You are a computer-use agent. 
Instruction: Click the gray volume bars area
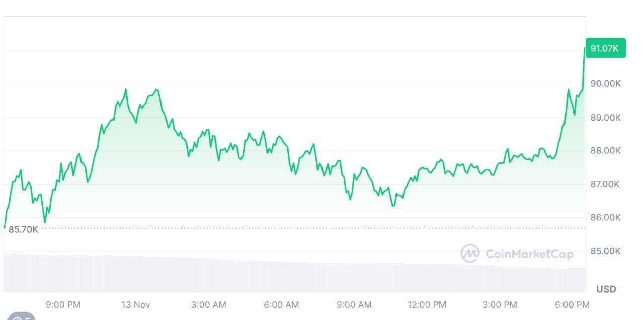tap(294, 275)
